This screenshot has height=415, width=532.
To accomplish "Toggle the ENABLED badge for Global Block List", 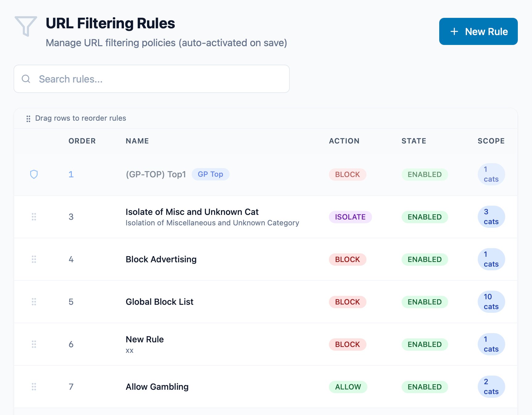I will pyautogui.click(x=424, y=302).
